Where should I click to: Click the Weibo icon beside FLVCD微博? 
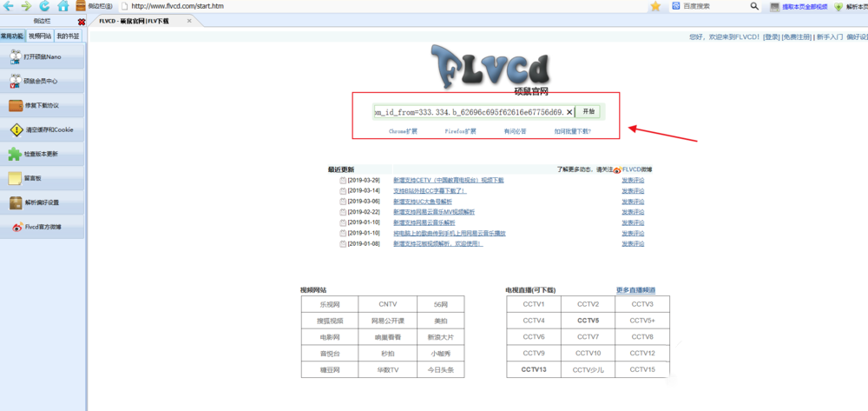(617, 170)
